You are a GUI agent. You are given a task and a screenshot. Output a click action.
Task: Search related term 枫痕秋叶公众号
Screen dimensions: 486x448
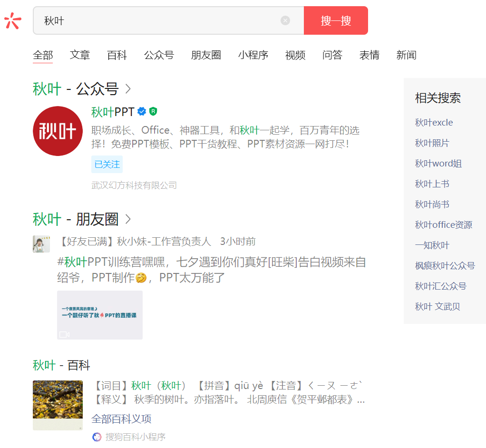pos(445,266)
